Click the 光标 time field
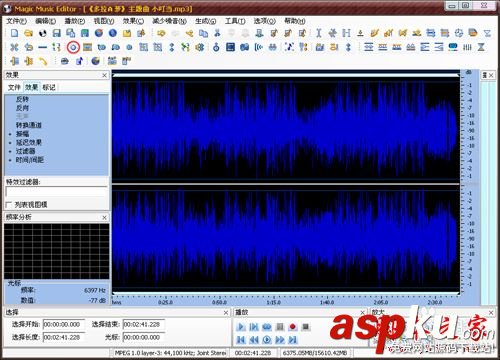The width and height of the screenshot is (500, 360). coord(144,337)
